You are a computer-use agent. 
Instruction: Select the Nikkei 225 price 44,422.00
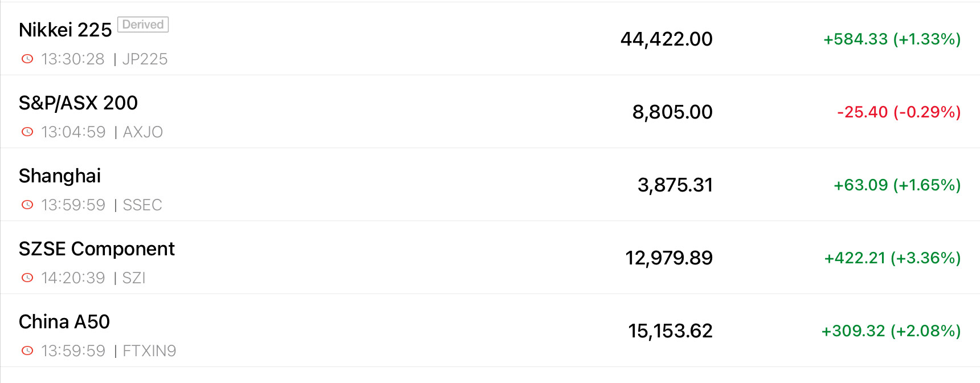pyautogui.click(x=666, y=39)
